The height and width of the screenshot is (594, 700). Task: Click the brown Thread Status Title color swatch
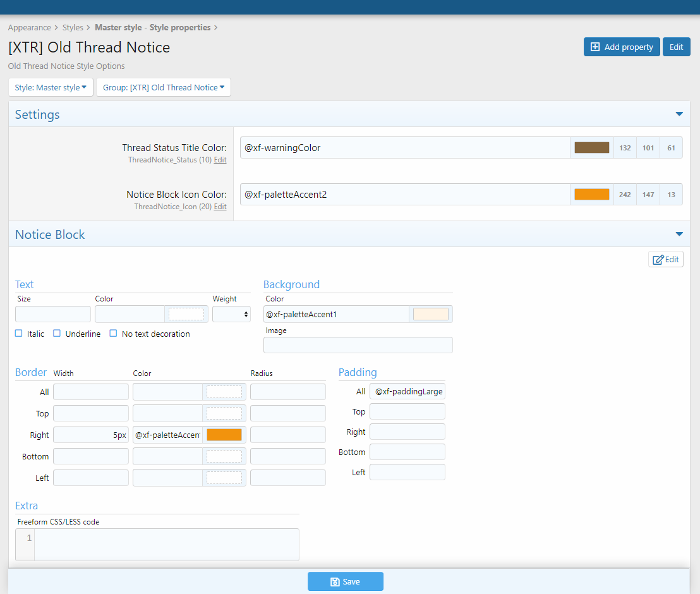click(x=591, y=148)
